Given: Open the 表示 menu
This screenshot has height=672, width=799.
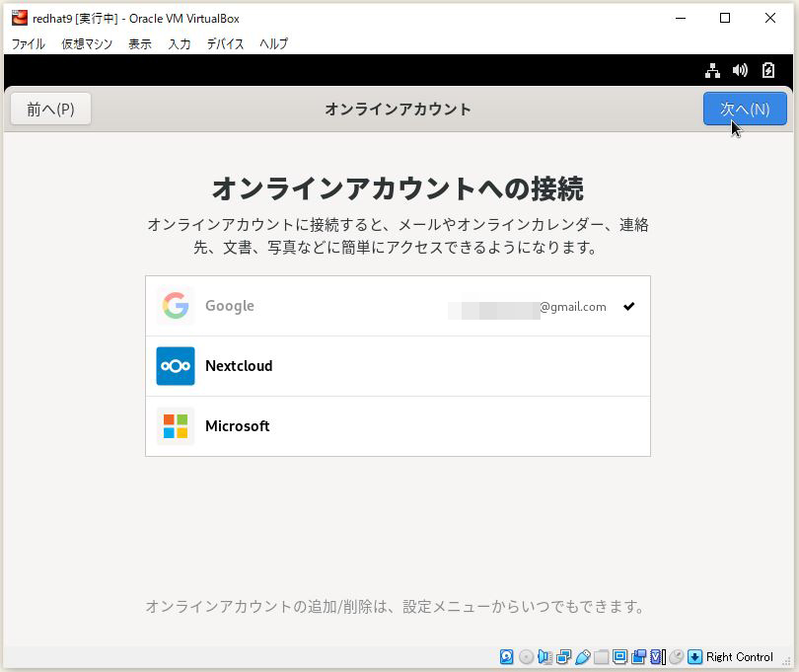Looking at the screenshot, I should tap(140, 43).
